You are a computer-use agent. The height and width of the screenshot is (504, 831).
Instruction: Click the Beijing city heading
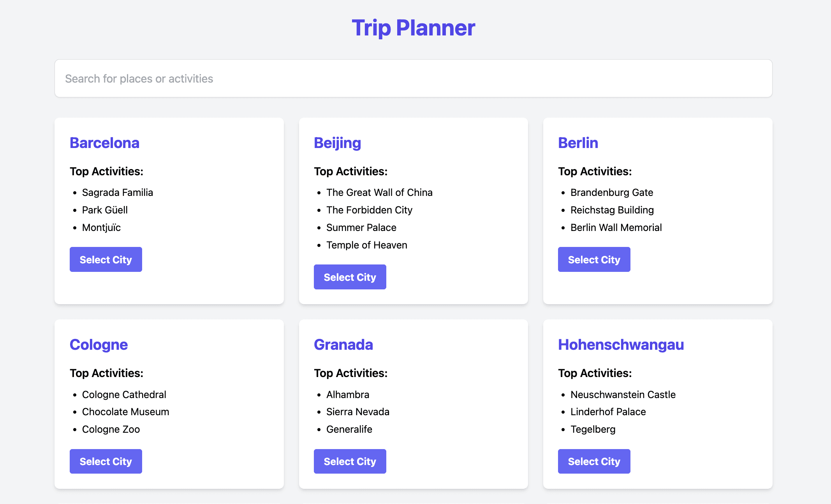[x=337, y=143]
